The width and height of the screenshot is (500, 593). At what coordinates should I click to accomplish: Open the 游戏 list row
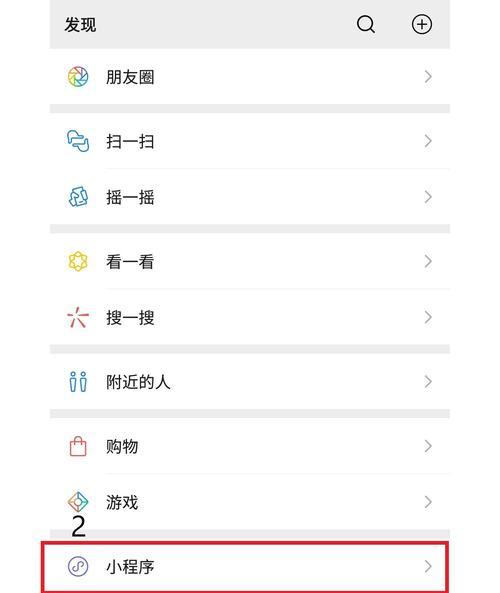[x=250, y=502]
